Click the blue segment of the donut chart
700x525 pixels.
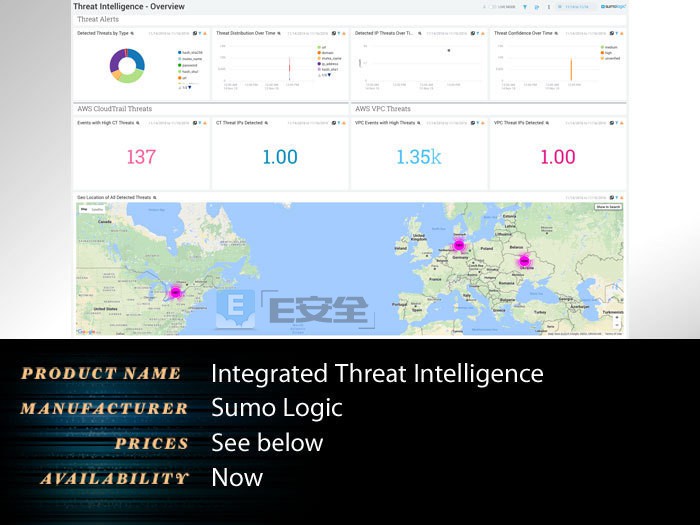pos(137,59)
